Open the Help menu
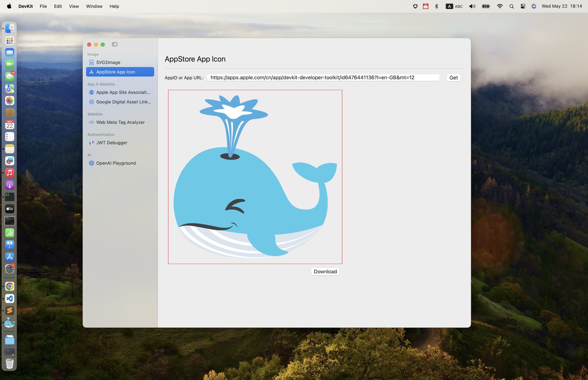 [x=114, y=6]
